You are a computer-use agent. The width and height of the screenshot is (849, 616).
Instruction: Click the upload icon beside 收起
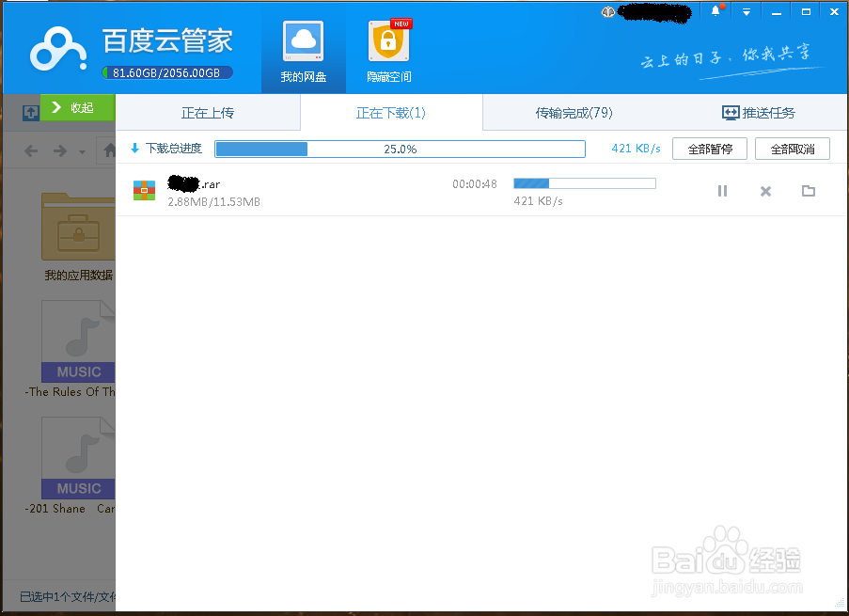pyautogui.click(x=31, y=113)
